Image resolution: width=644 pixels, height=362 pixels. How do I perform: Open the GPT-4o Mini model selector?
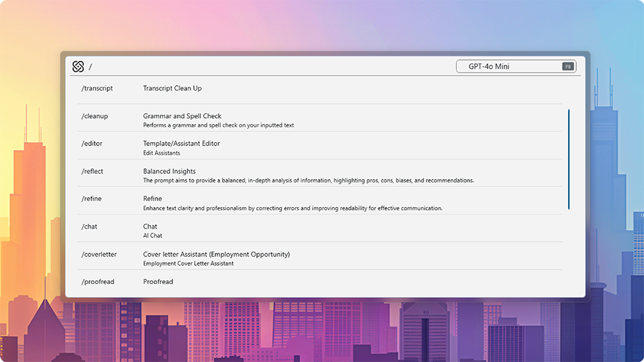[517, 66]
